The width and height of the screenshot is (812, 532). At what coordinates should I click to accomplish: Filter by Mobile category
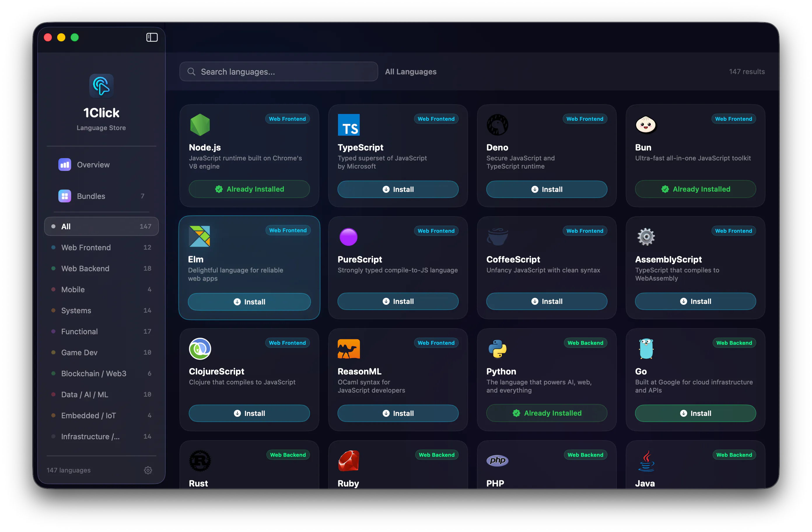pos(101,289)
